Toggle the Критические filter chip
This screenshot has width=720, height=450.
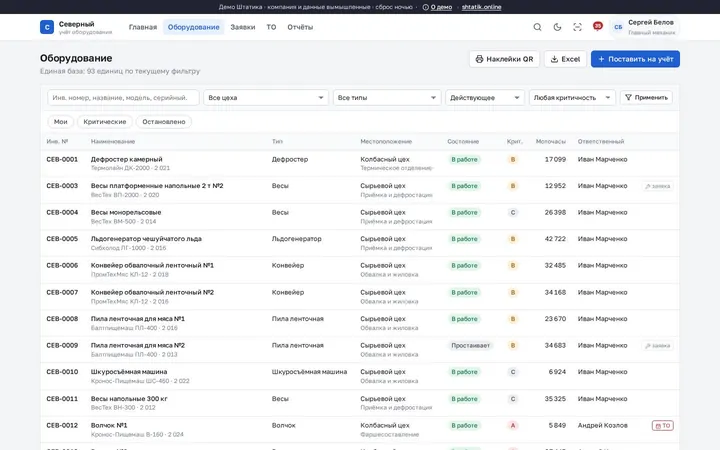coord(105,122)
